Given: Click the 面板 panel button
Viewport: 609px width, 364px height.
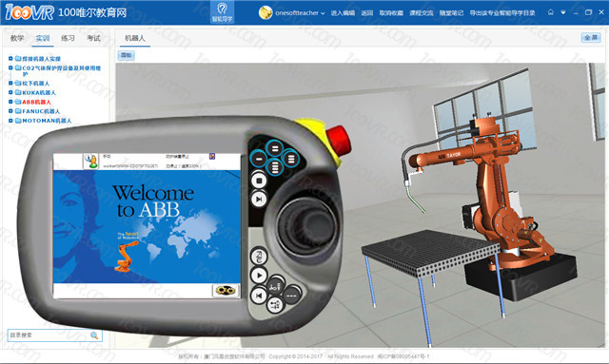Looking at the screenshot, I should coord(126,55).
